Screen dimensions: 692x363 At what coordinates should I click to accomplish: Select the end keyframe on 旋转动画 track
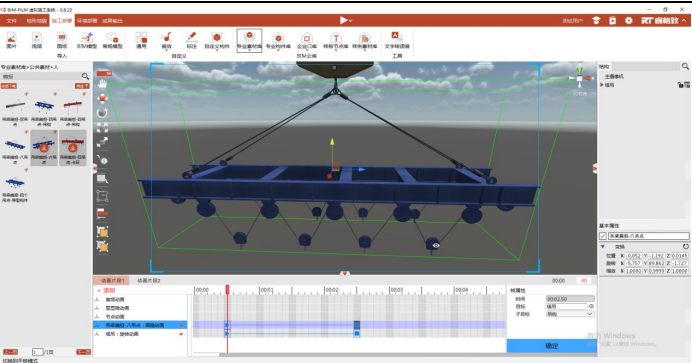[x=357, y=334]
